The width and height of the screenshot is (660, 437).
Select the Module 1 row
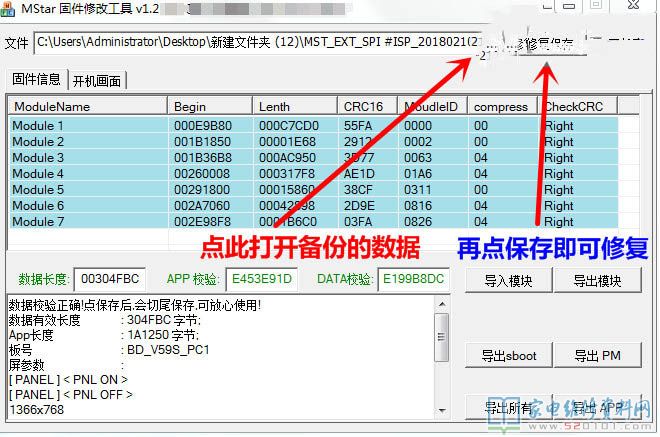[x=88, y=126]
